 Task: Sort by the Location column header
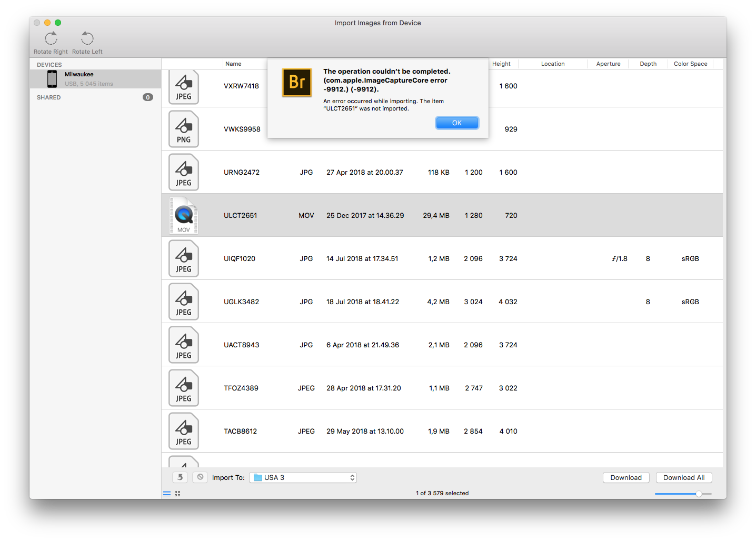pos(553,64)
